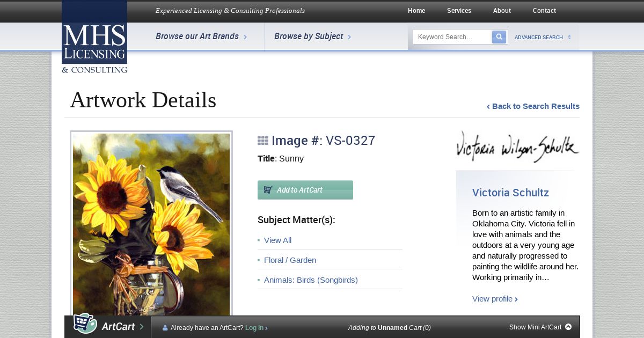Open the Floral / Garden subject
This screenshot has width=644, height=338.
(290, 260)
